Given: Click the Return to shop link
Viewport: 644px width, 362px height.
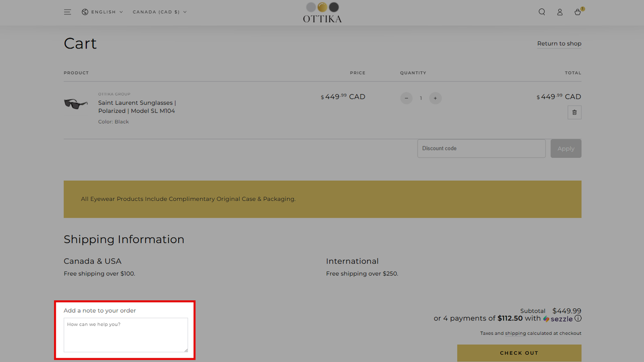Looking at the screenshot, I should click(559, 44).
